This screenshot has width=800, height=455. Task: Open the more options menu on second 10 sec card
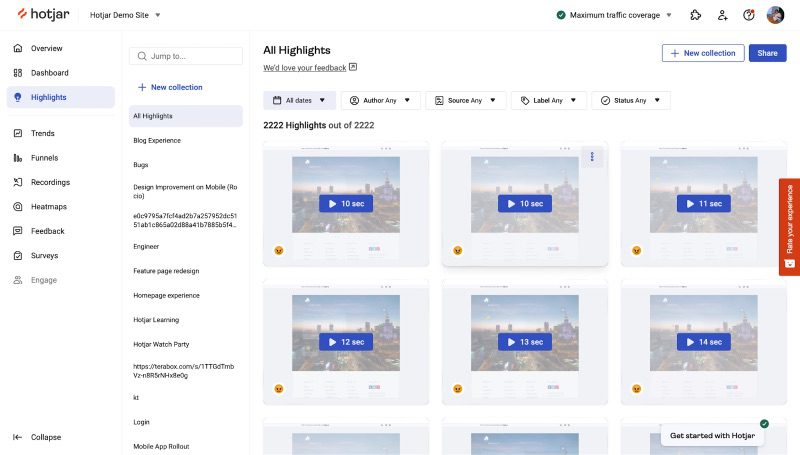pos(592,157)
